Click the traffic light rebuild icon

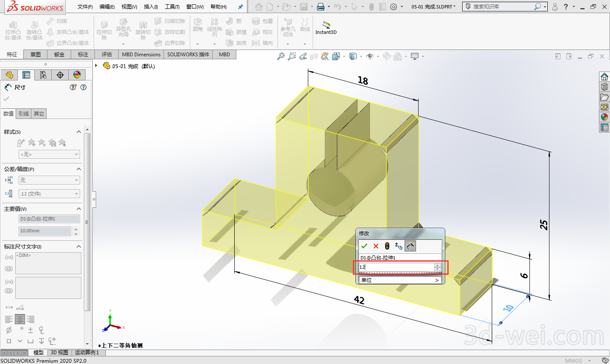click(387, 246)
